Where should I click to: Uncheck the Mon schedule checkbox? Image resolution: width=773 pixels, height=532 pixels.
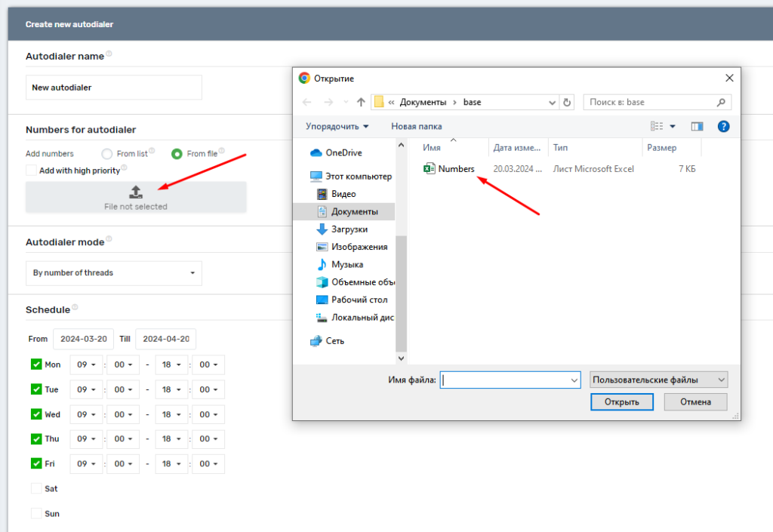click(x=36, y=364)
